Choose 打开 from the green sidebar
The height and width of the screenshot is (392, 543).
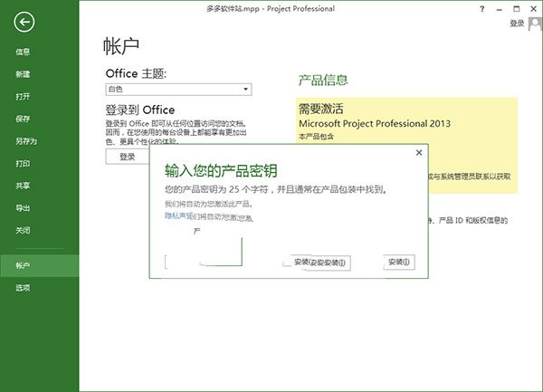(x=23, y=96)
